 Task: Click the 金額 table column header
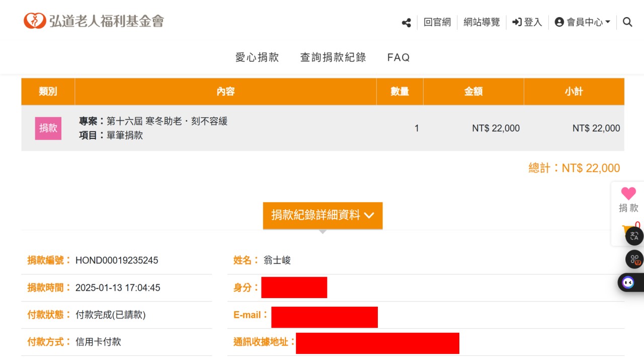473,92
